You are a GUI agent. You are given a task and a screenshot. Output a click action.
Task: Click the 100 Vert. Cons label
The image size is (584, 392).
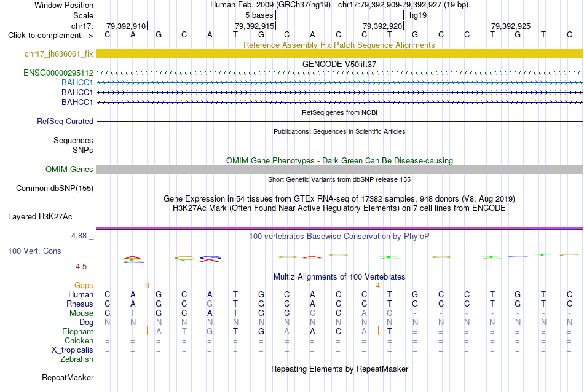(x=34, y=251)
